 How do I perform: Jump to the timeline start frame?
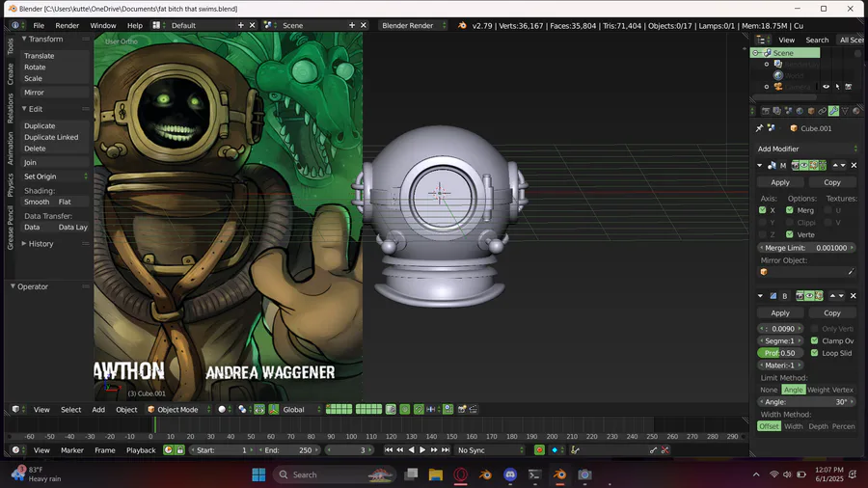coord(389,449)
